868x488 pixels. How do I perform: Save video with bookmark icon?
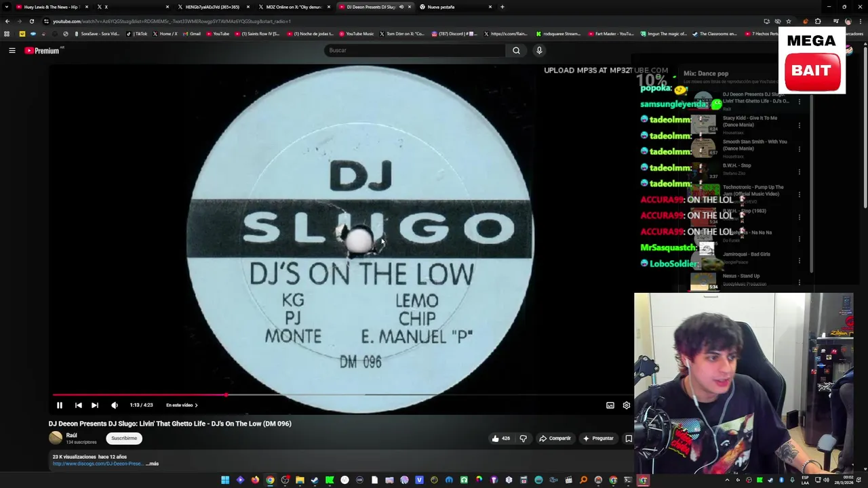click(x=629, y=439)
